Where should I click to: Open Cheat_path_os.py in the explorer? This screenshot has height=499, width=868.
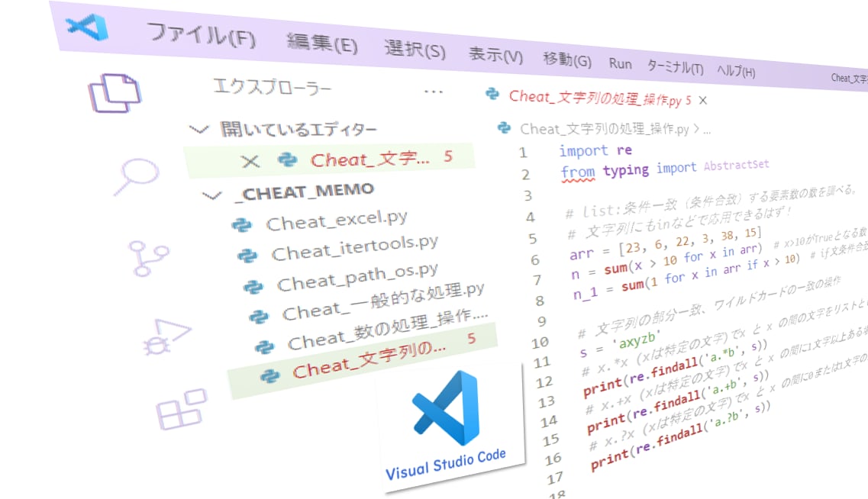pos(357,277)
